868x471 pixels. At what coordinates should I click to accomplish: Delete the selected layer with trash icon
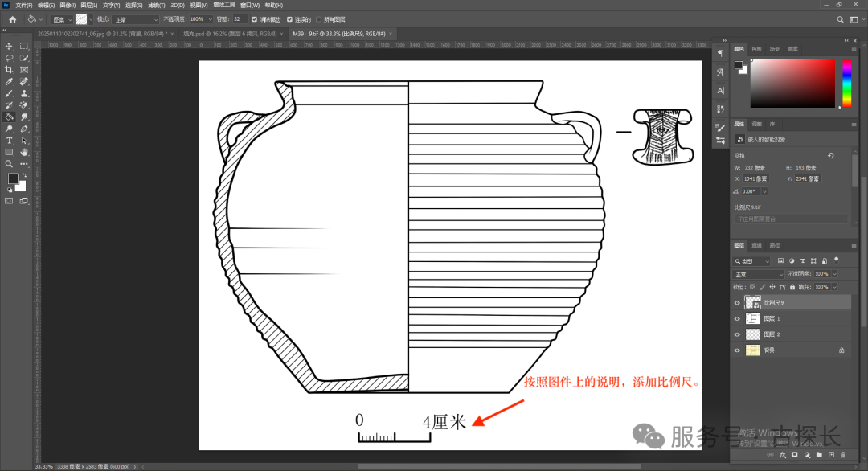(843, 455)
